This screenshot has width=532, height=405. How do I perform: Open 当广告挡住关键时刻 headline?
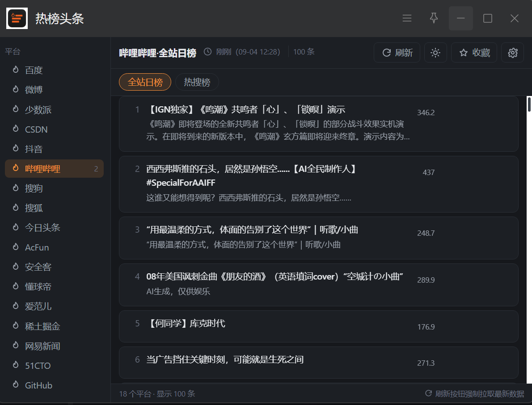[x=225, y=359]
